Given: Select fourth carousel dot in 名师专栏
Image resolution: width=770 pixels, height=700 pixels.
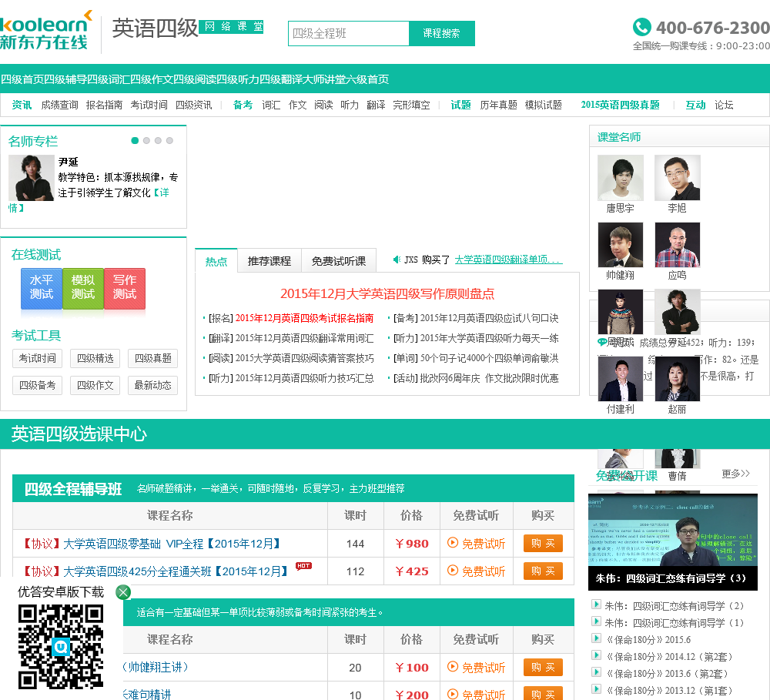Looking at the screenshot, I should pos(169,140).
